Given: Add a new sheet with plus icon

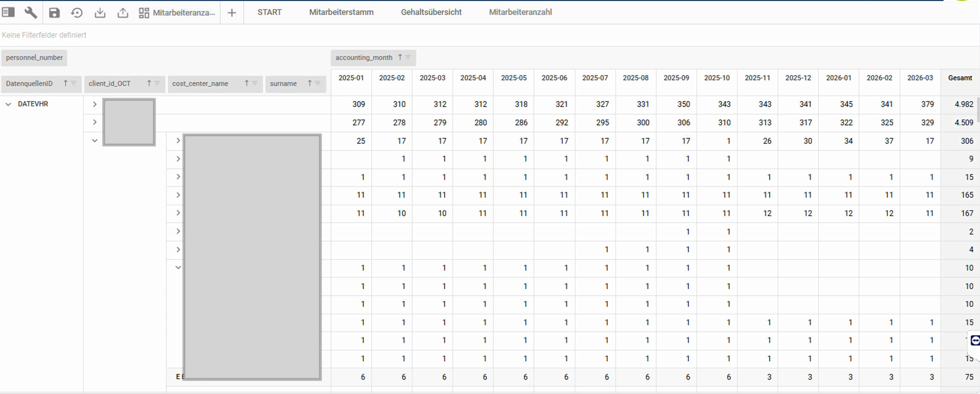Looking at the screenshot, I should 232,13.
